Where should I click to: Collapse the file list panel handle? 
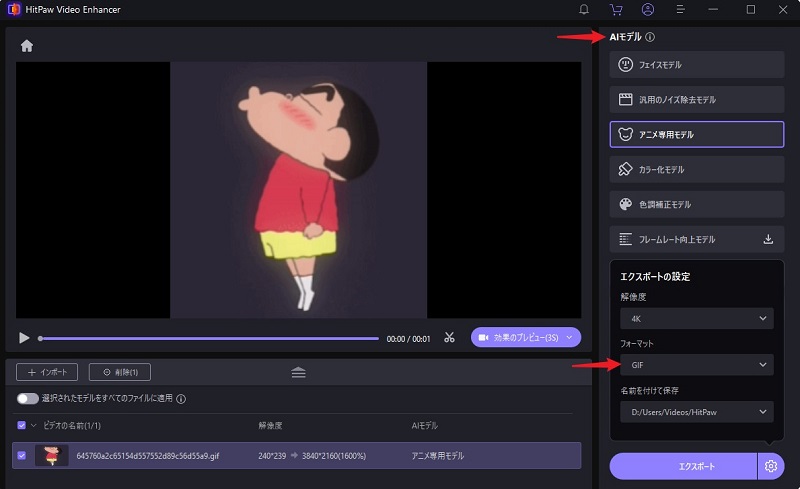[298, 373]
